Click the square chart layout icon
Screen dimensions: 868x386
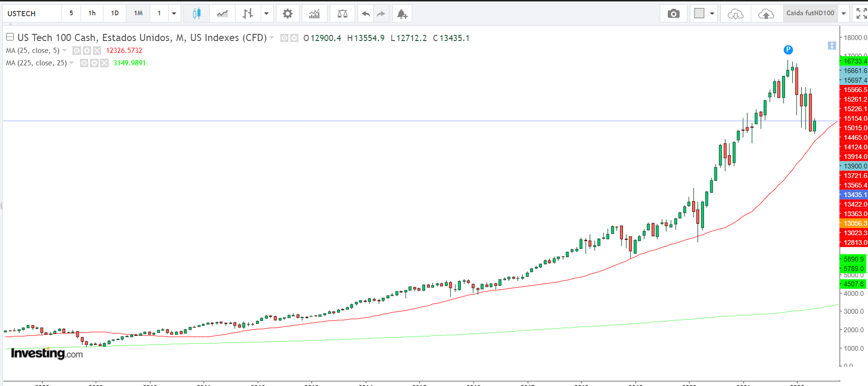699,13
